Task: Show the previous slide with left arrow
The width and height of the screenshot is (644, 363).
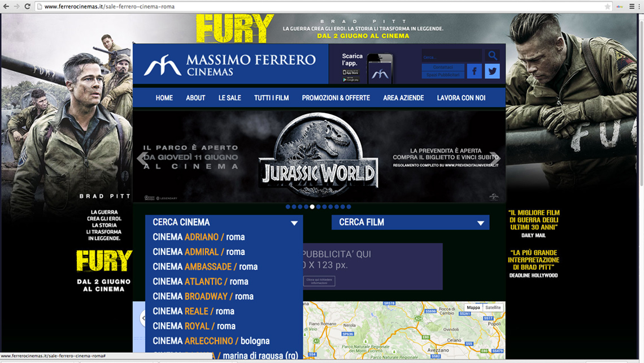Action: [x=142, y=157]
